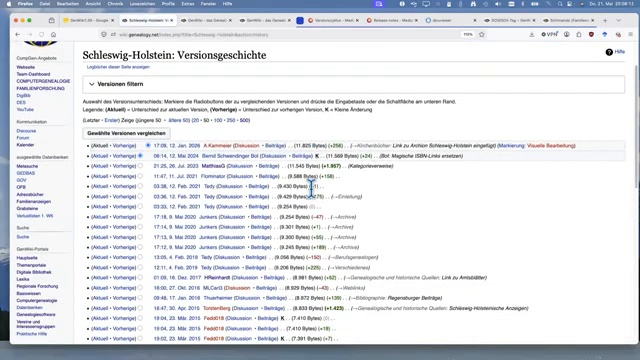Open a new tab with plus icon
The width and height of the screenshot is (640, 360).
[x=605, y=20]
